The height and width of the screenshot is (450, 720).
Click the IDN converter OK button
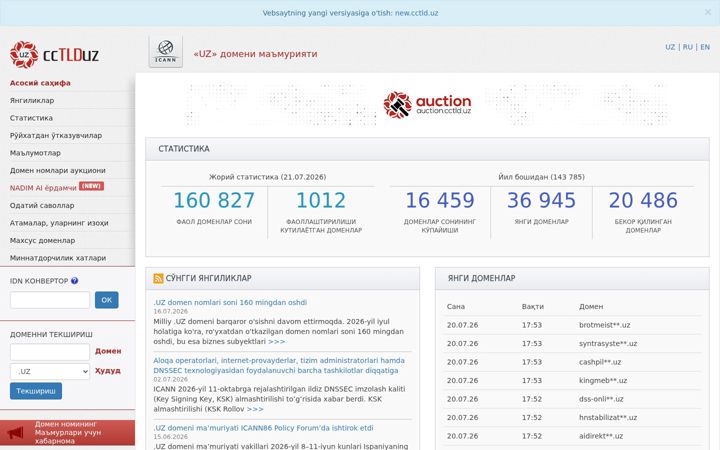pyautogui.click(x=107, y=300)
